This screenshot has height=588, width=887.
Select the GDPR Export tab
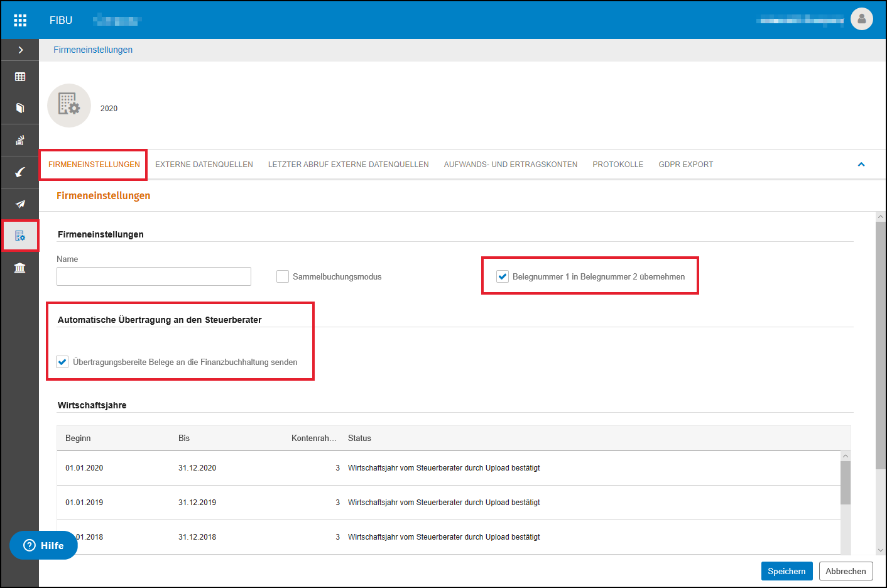click(x=686, y=165)
